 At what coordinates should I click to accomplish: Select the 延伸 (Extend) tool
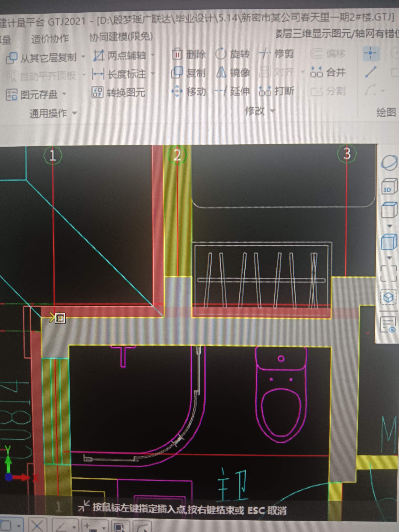tap(232, 91)
